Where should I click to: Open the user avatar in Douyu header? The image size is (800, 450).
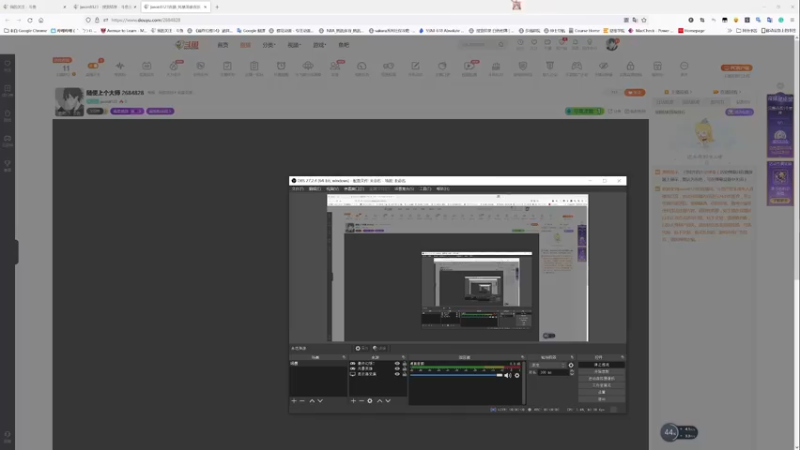point(612,44)
